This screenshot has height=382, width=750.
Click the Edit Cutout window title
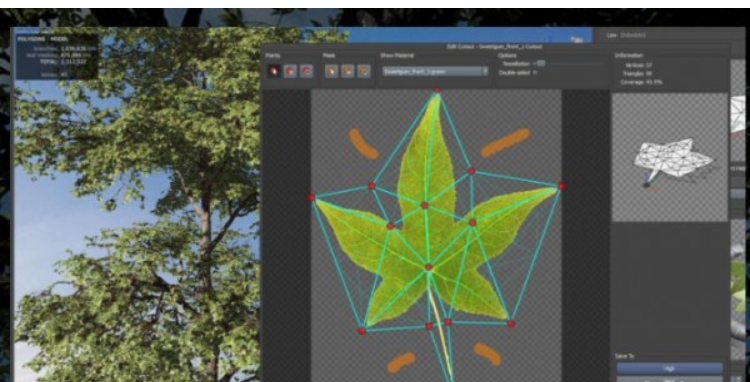point(494,47)
